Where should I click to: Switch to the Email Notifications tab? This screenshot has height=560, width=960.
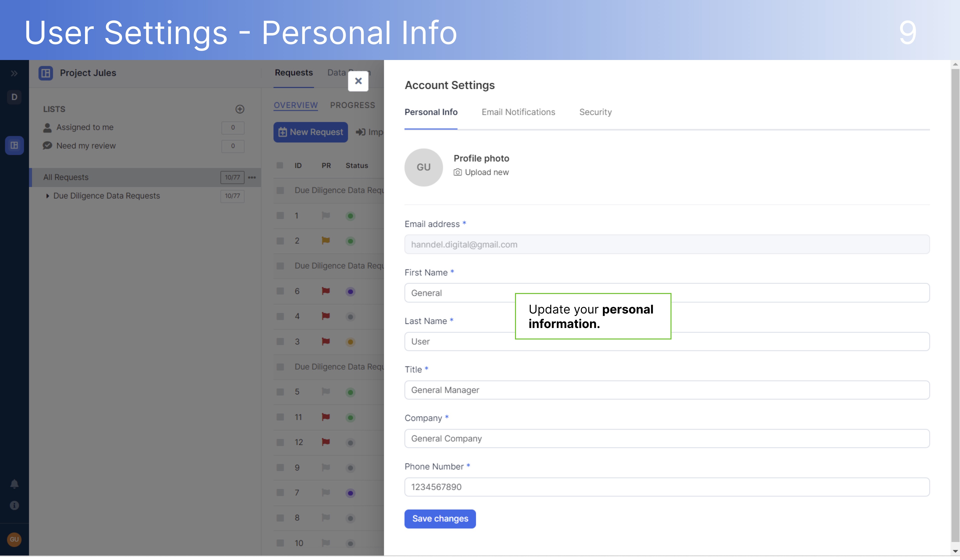[x=518, y=112]
